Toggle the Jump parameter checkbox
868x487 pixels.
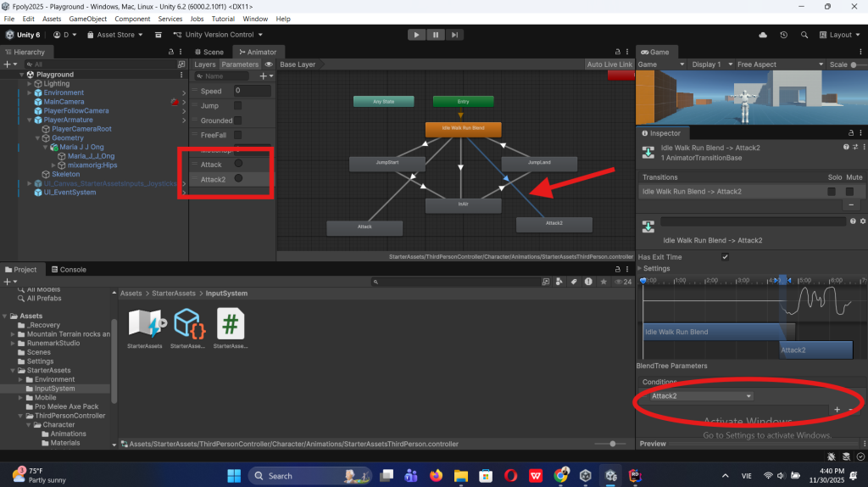tap(237, 106)
